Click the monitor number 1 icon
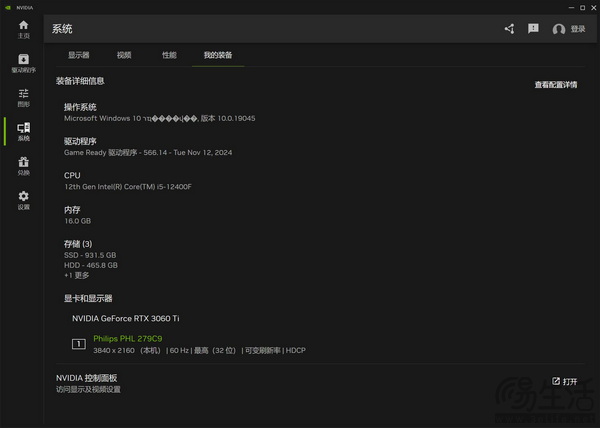The height and width of the screenshot is (428, 600). tap(79, 344)
